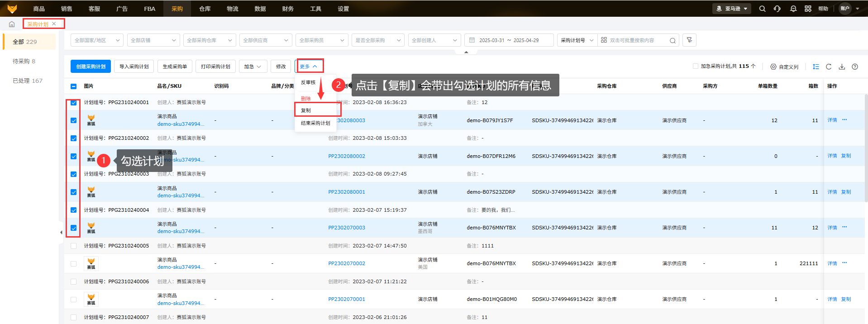
Task: Check plan group PPG2310240005 checkbox
Action: point(74,246)
